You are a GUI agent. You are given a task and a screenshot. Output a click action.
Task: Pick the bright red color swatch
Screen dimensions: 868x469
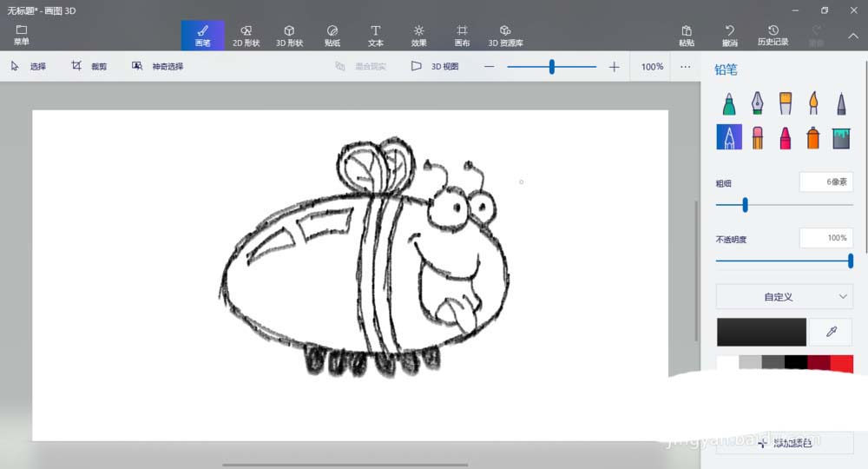[x=841, y=363]
